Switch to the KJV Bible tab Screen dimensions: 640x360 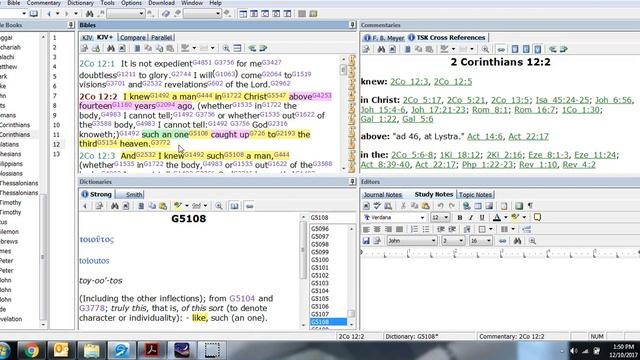tap(87, 38)
